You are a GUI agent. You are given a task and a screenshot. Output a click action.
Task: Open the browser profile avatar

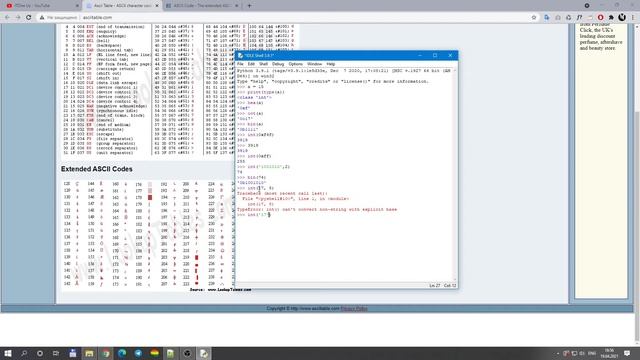[622, 18]
